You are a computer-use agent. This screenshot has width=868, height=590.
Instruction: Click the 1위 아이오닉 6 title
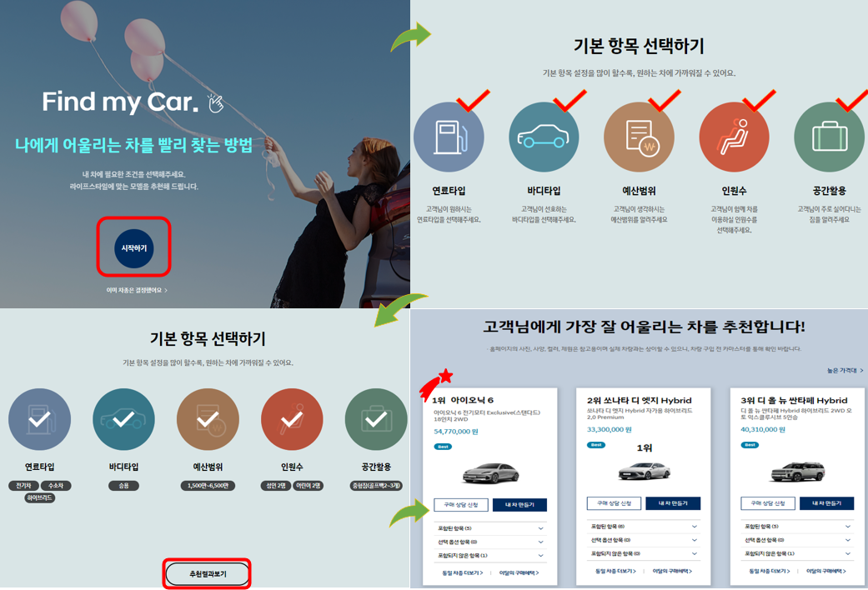[463, 400]
